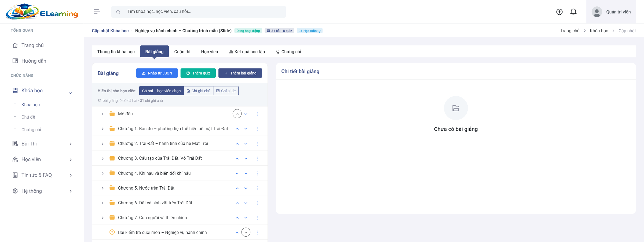Open the Cuộc thi tab
644x242 pixels.
pyautogui.click(x=182, y=52)
